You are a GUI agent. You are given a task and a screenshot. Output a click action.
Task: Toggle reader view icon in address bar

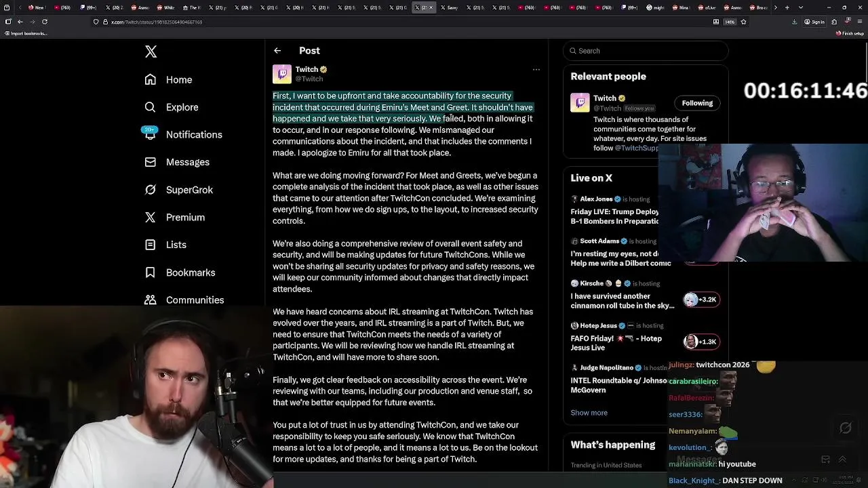click(x=716, y=22)
